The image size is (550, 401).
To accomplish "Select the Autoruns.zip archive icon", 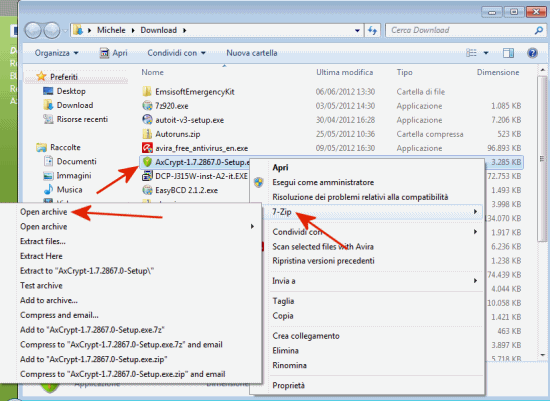I will [147, 134].
